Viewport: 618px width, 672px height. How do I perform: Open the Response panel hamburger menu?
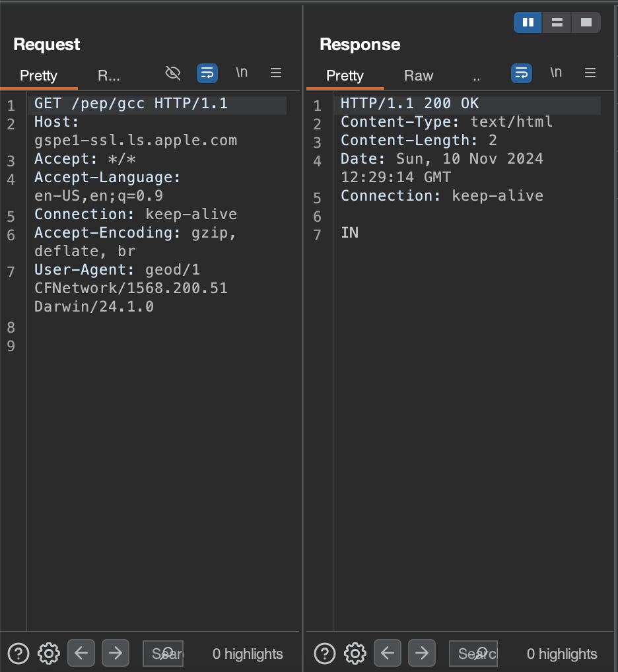(590, 73)
